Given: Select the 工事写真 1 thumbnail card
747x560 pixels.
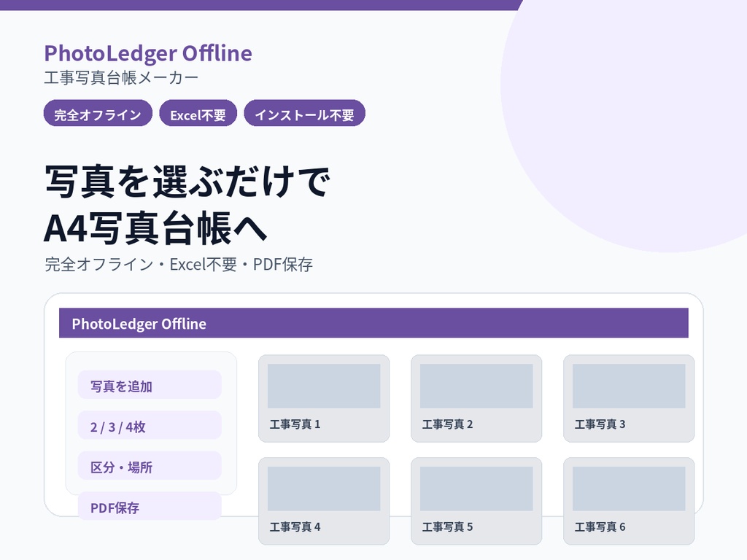Looking at the screenshot, I should (324, 399).
